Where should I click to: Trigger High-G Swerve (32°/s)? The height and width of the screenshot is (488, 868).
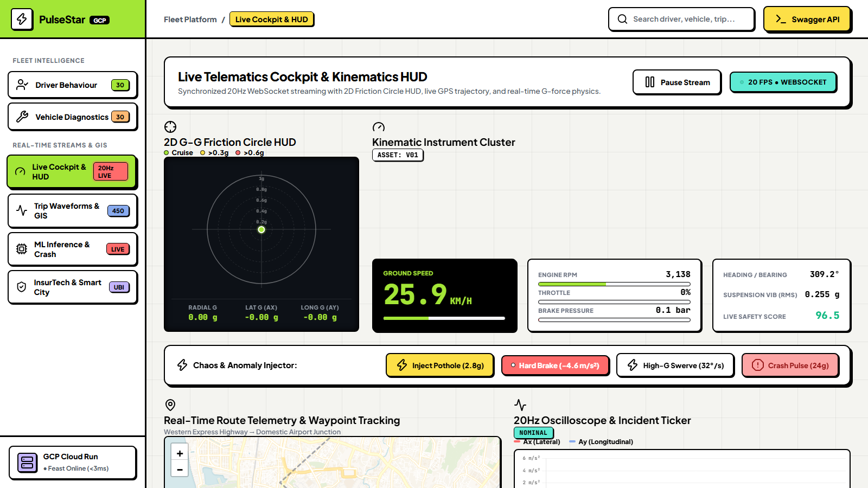pyautogui.click(x=675, y=365)
